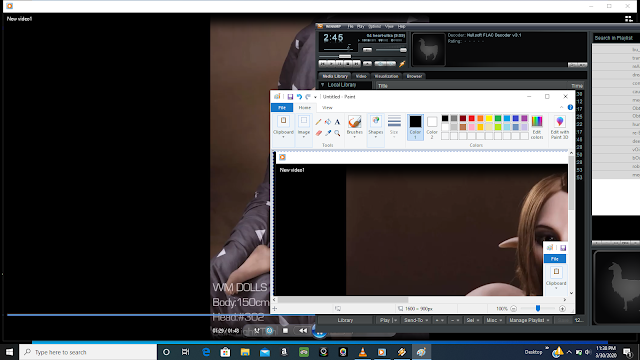Open Microsoft Edge from the taskbar

pos(206,352)
